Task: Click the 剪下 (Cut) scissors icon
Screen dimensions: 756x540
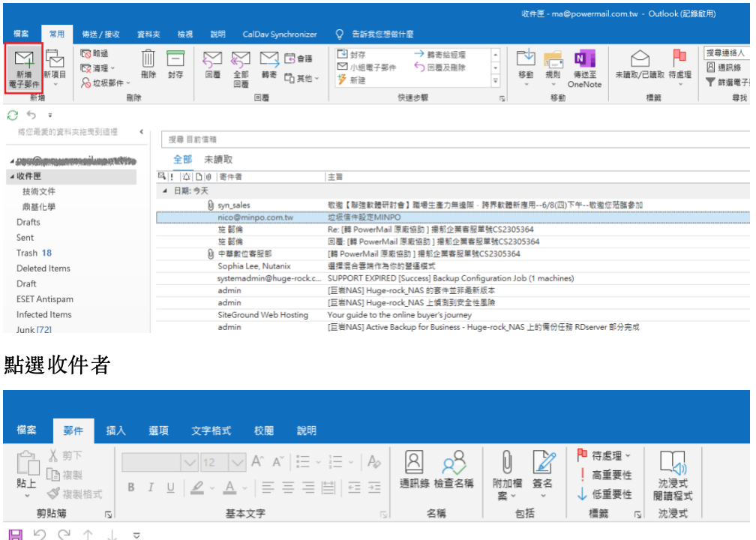Action: [53, 455]
